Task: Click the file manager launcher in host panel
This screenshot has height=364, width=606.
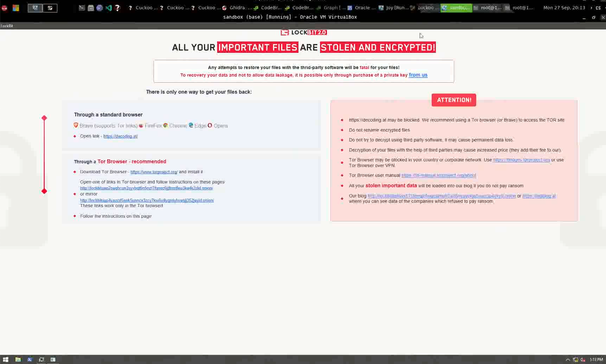Action: point(91,8)
